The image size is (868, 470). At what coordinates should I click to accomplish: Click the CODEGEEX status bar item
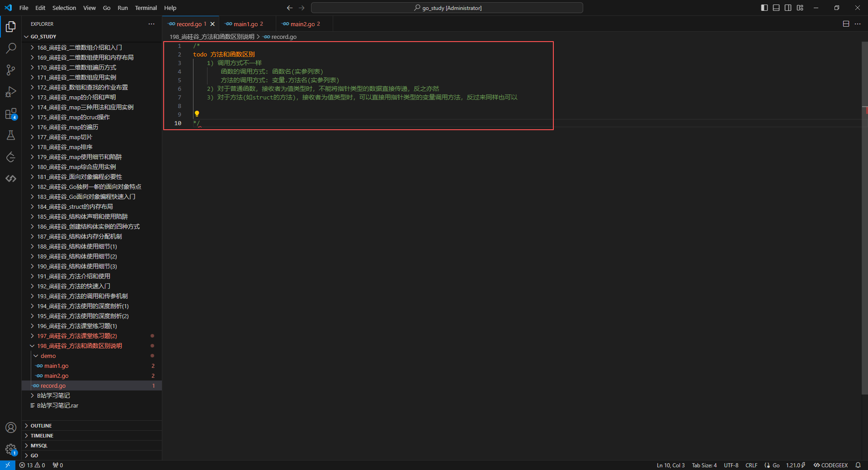click(830, 465)
